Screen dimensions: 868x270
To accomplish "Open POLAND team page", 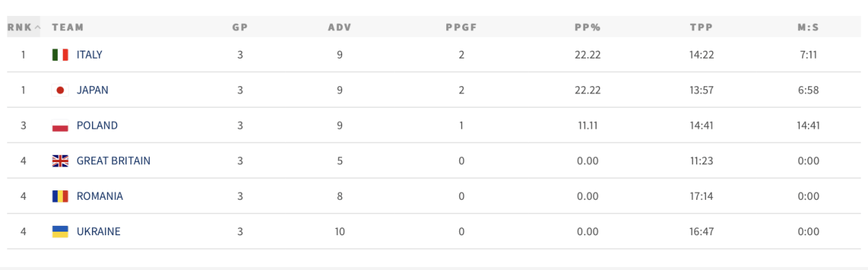I will pyautogui.click(x=97, y=126).
